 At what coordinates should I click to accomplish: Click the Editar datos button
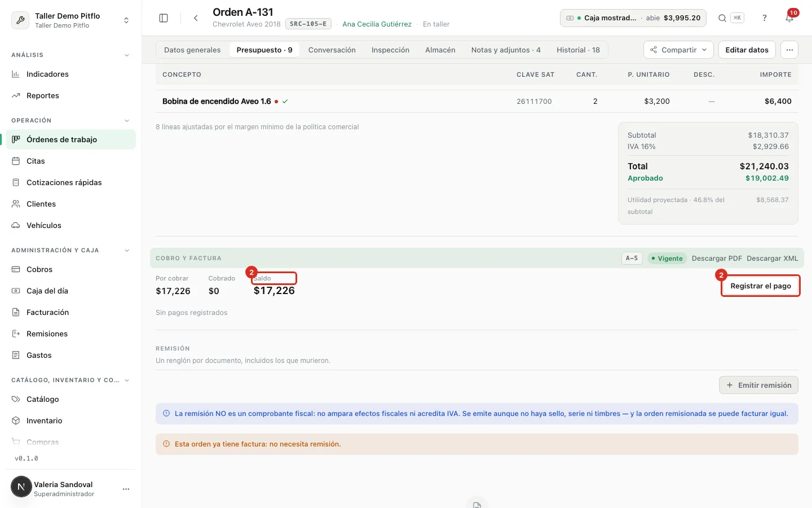coord(747,50)
